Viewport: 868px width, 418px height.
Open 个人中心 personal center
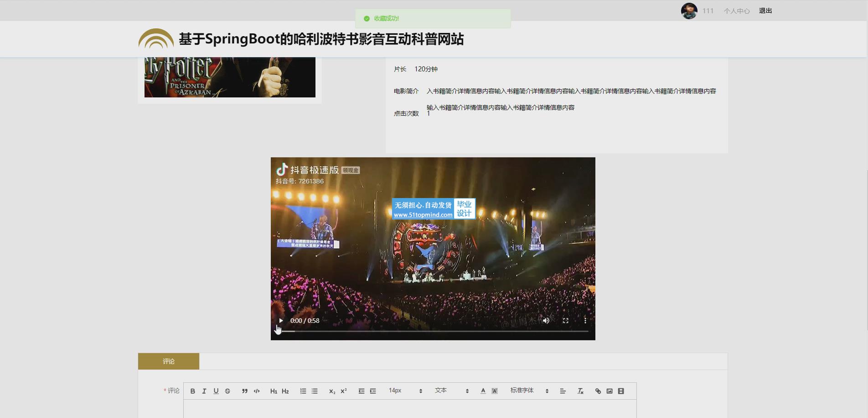[737, 11]
